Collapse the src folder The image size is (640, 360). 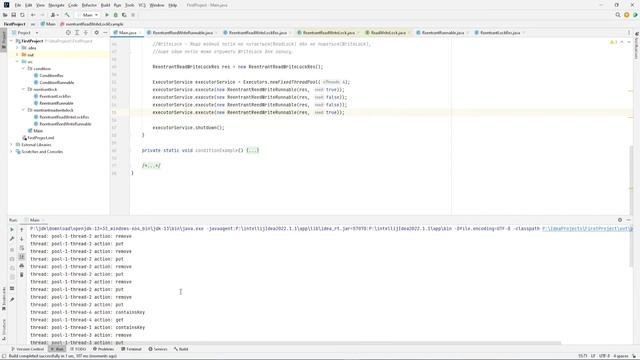click(17, 62)
